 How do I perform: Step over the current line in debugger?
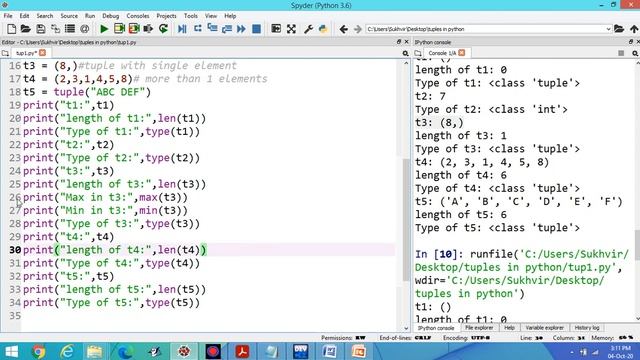pyautogui.click(x=198, y=29)
